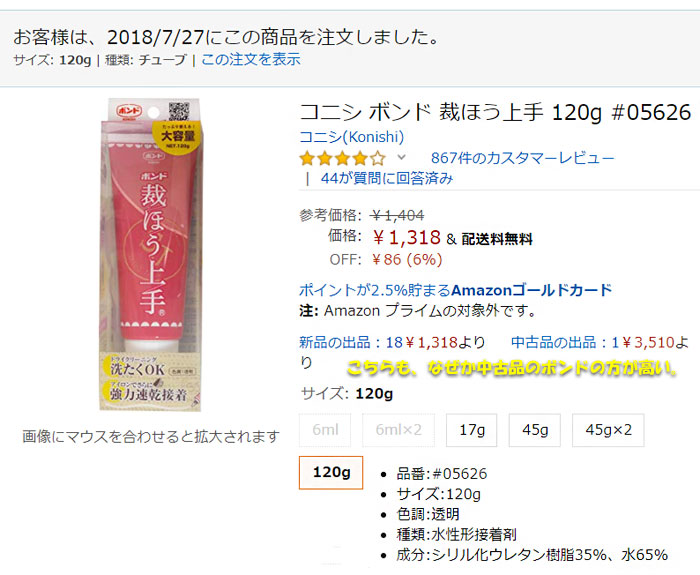
Task: Select the 17g size option
Action: click(471, 430)
